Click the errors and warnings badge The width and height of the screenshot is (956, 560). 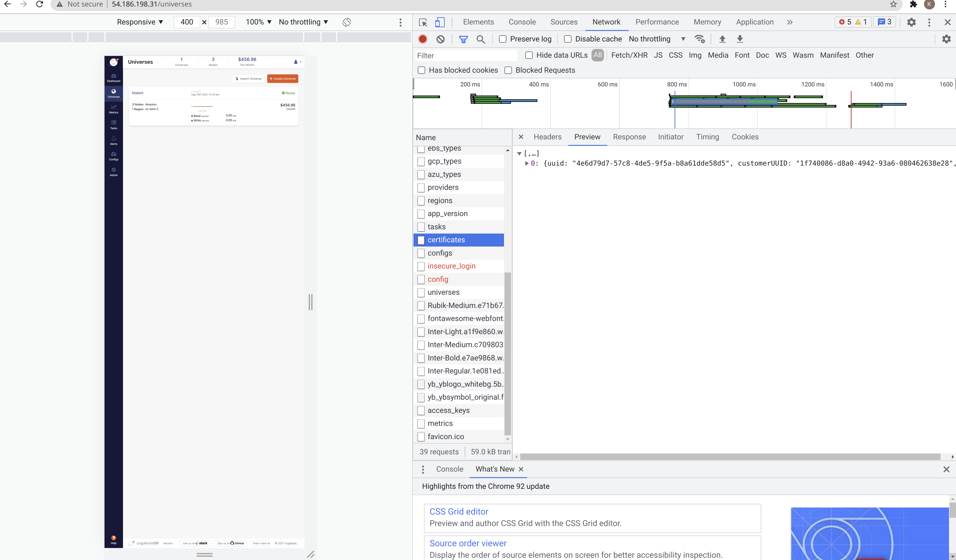(852, 22)
